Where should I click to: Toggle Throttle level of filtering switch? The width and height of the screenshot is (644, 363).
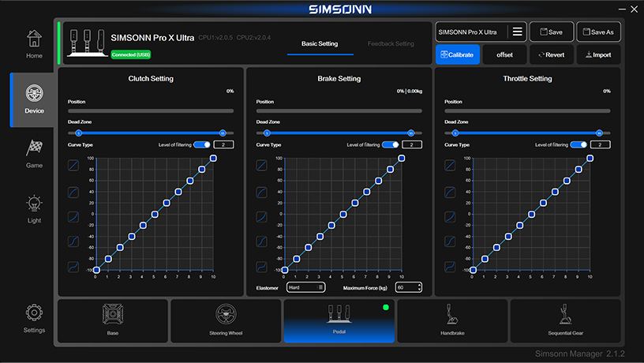pos(578,144)
